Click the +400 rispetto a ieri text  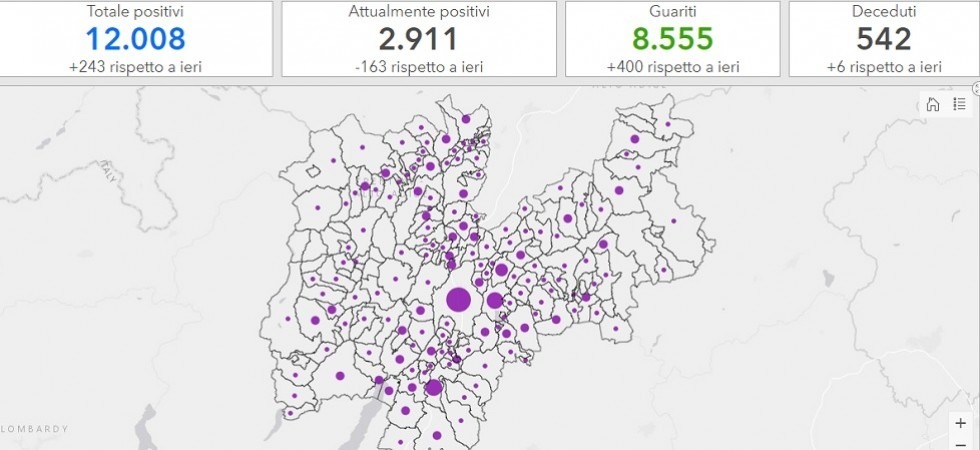coord(672,67)
